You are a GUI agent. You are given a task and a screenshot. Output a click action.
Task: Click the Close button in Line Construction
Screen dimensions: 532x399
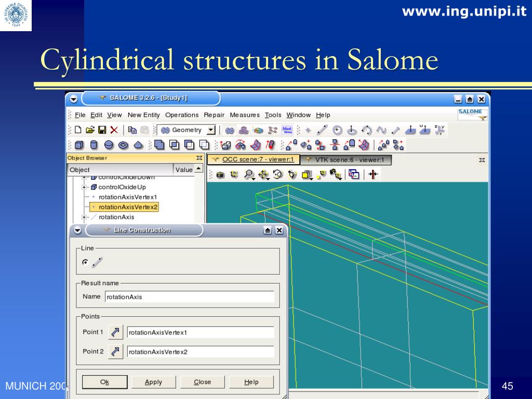(x=203, y=382)
